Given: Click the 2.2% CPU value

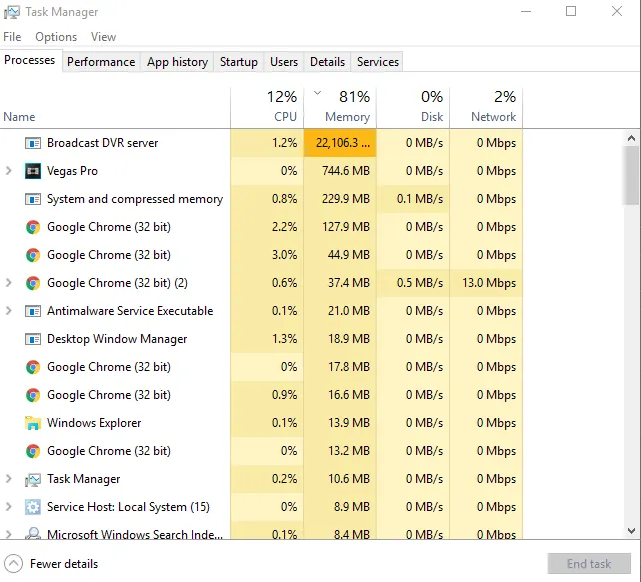Looking at the screenshot, I should click(285, 227).
